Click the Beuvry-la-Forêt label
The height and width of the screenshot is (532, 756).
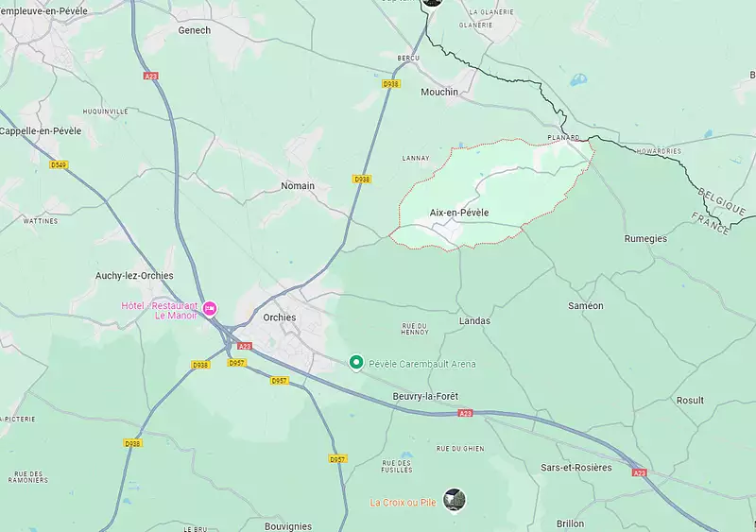coord(425,397)
